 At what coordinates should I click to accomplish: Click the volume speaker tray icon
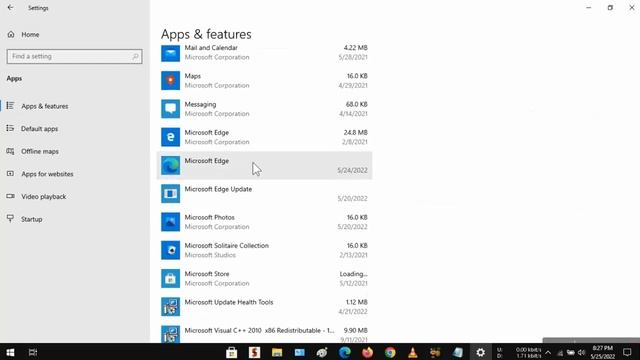click(x=582, y=352)
